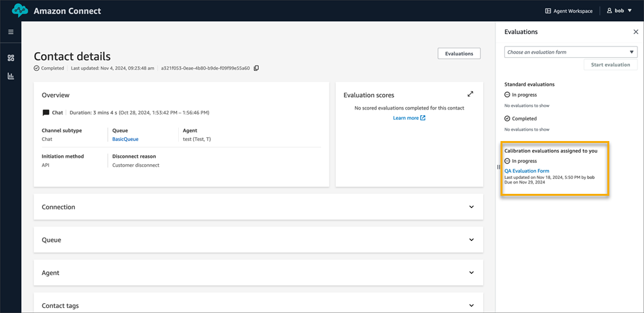Viewport: 644px width, 313px height.
Task: Click the Agent Workspace icon link
Action: 569,11
